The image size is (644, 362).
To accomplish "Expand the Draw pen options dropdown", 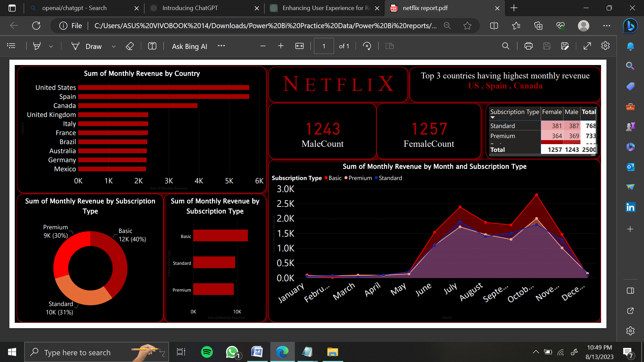I will coord(113,46).
